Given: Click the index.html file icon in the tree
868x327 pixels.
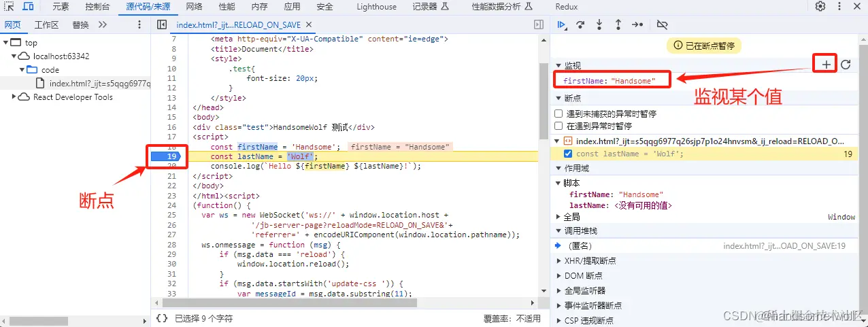Looking at the screenshot, I should (x=41, y=83).
